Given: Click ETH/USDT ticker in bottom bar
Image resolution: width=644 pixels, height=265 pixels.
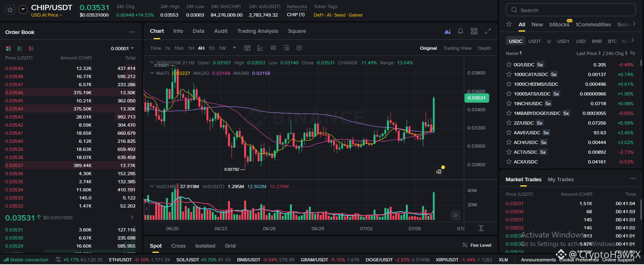Looking at the screenshot, I should tap(139, 260).
